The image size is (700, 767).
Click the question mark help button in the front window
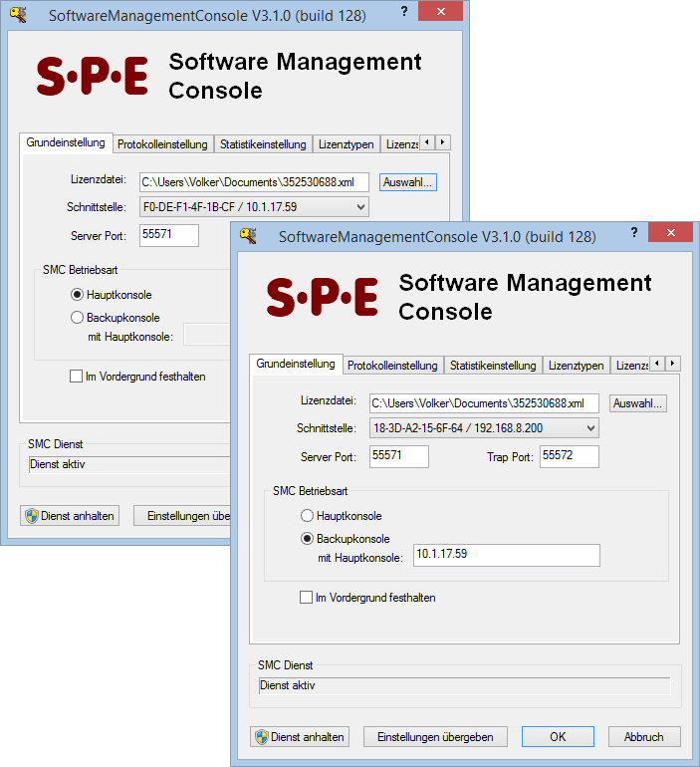[x=634, y=232]
